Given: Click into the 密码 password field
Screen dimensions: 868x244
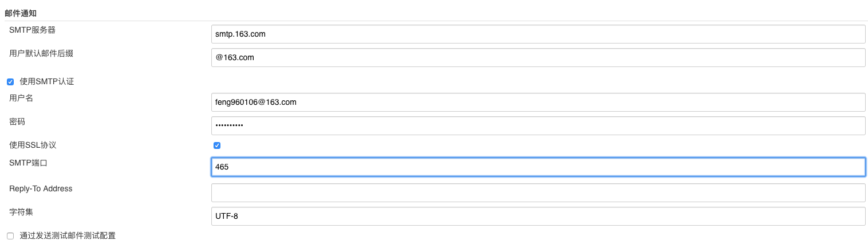Looking at the screenshot, I should pyautogui.click(x=538, y=125).
